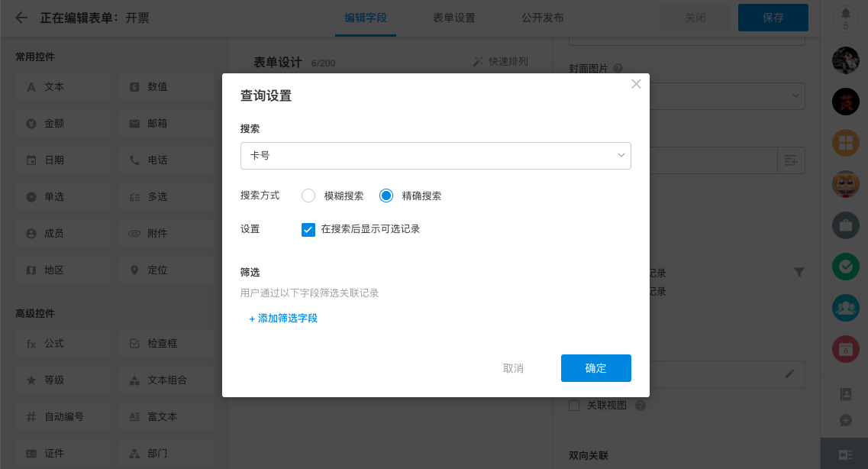Open the 卡号 search field dropdown
The width and height of the screenshot is (868, 469).
[435, 156]
